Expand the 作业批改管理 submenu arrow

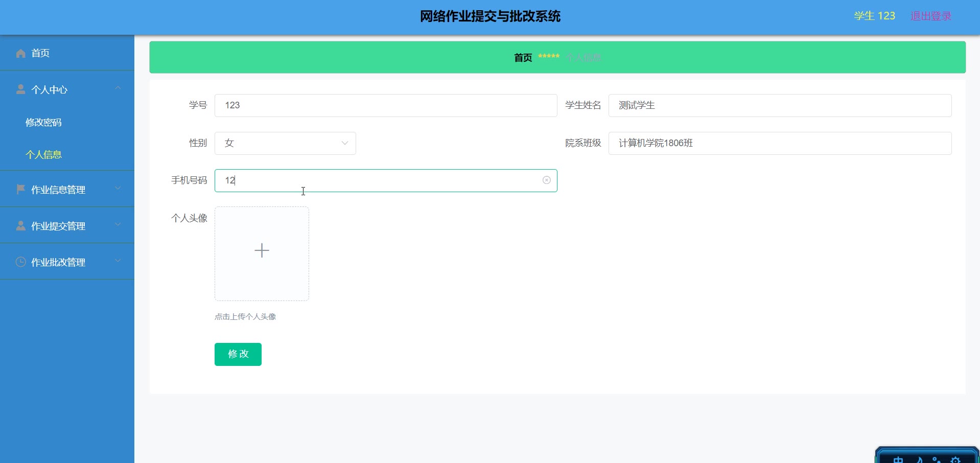click(x=118, y=261)
